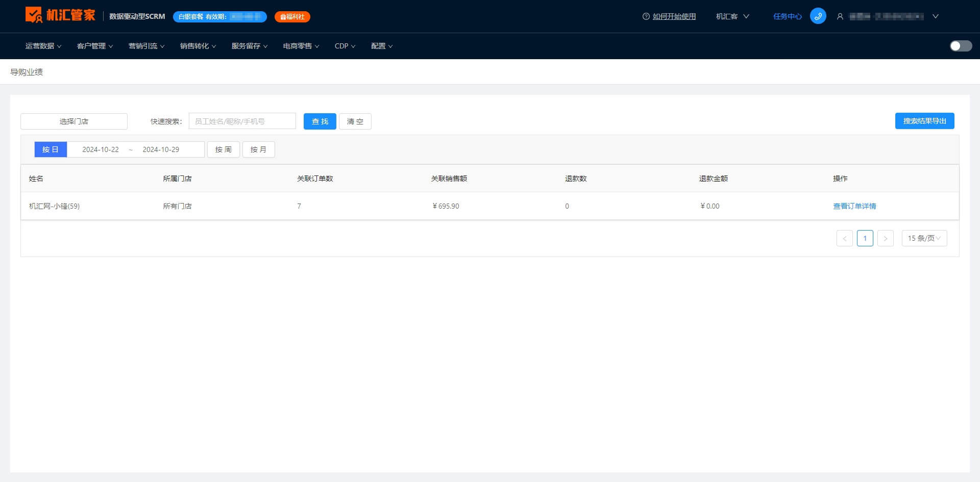The width and height of the screenshot is (980, 482).
Task: Click the help question-mark icon
Action: click(x=646, y=16)
